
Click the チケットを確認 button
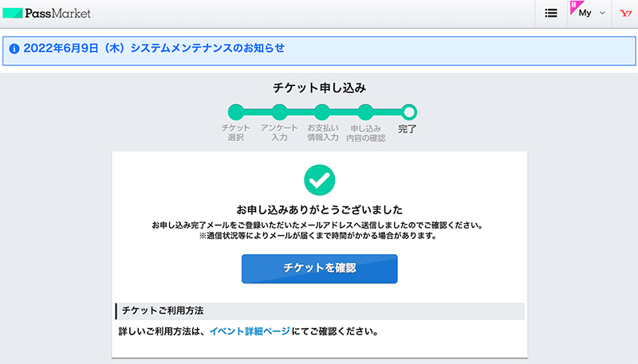320,268
